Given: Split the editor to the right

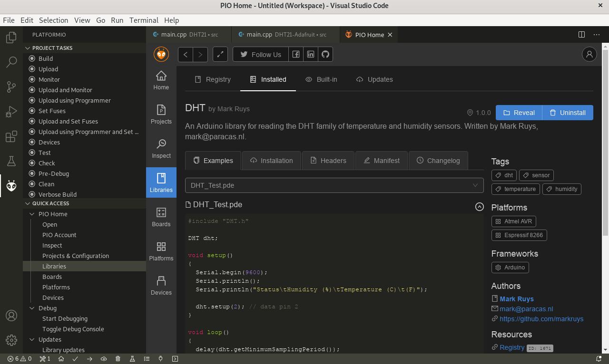Looking at the screenshot, I should (x=581, y=34).
